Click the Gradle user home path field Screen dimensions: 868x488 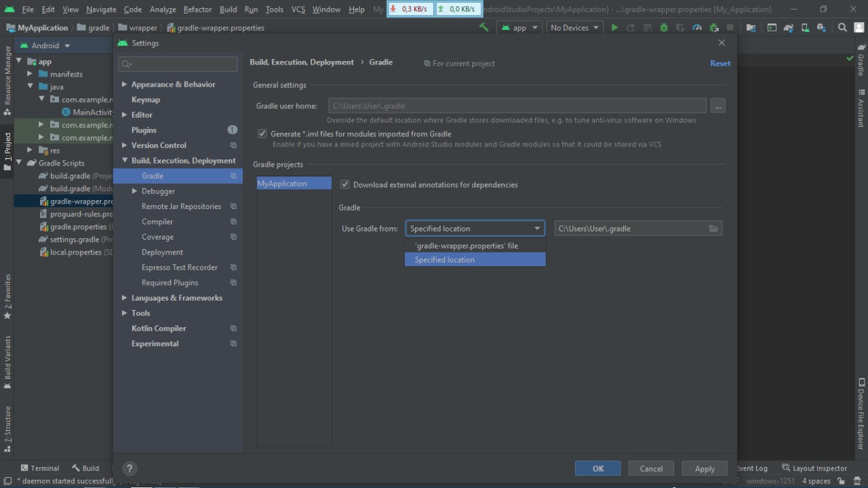pyautogui.click(x=517, y=106)
